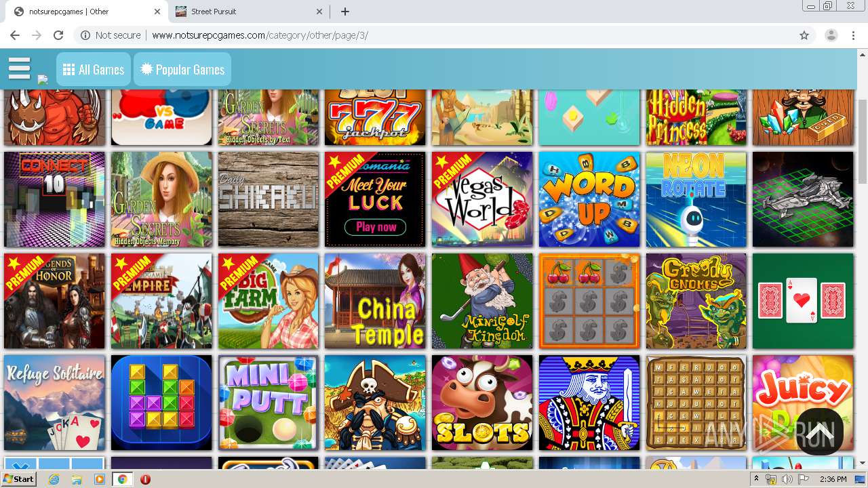The width and height of the screenshot is (868, 488).
Task: Open the Refuge Solitaire game
Action: (54, 403)
